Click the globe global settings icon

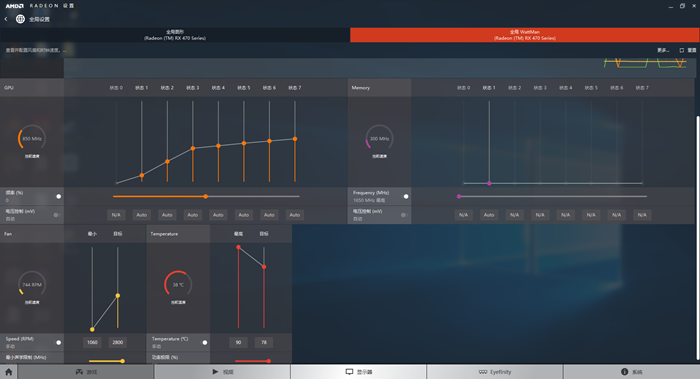click(20, 19)
